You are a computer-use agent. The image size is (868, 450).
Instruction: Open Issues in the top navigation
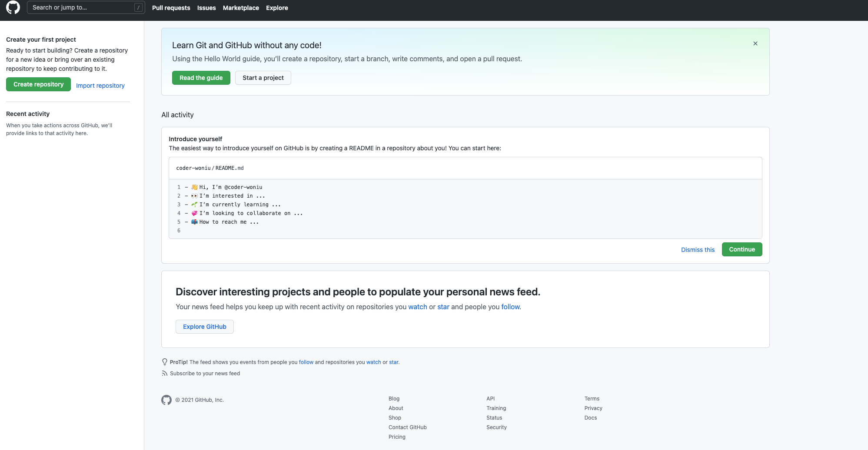point(206,8)
